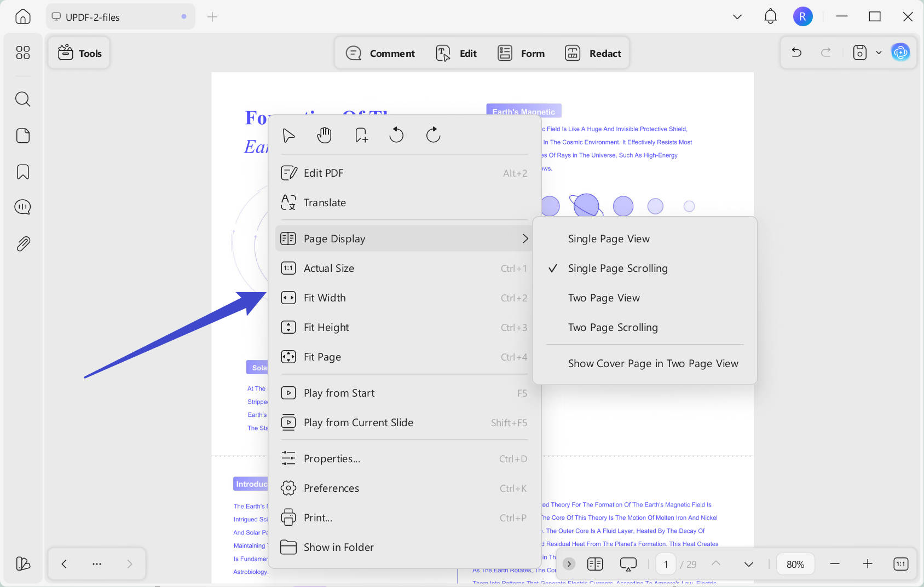The width and height of the screenshot is (924, 587).
Task: Click the add bookmark page icon
Action: [x=361, y=135]
